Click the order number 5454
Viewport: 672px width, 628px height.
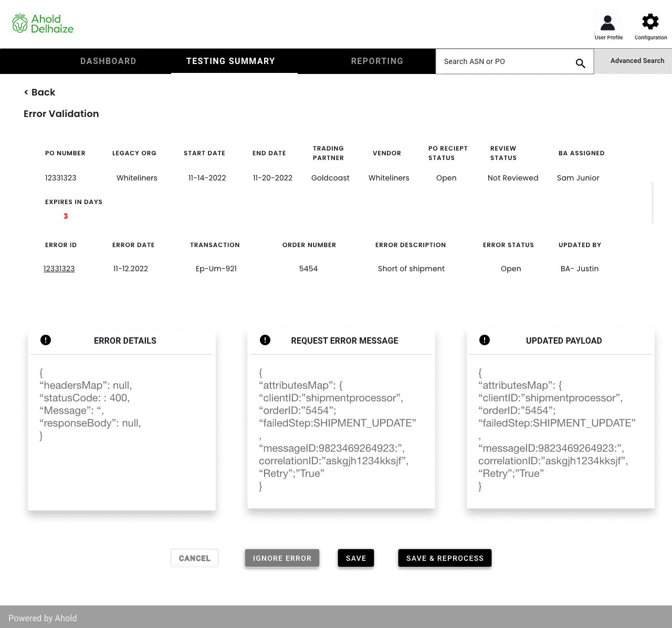pyautogui.click(x=309, y=269)
